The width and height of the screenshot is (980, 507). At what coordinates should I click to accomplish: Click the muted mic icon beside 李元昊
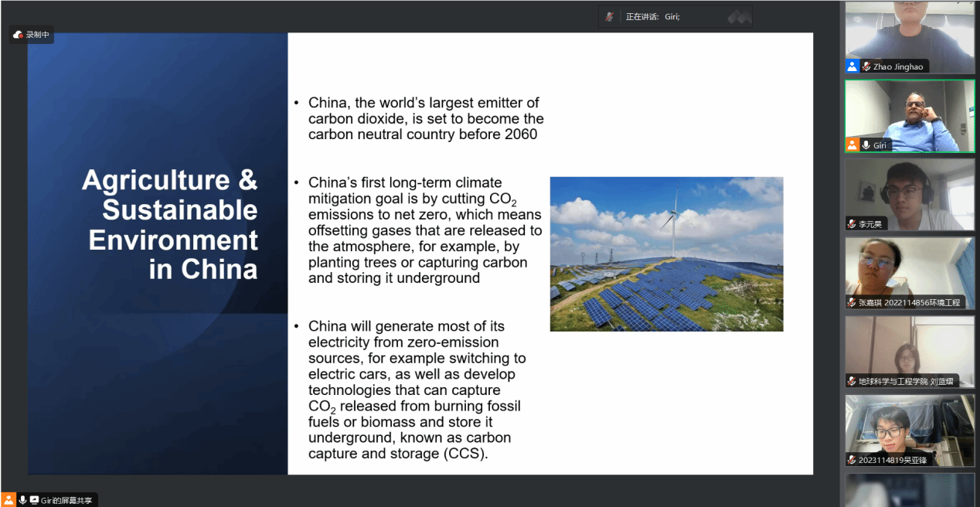[x=852, y=224]
